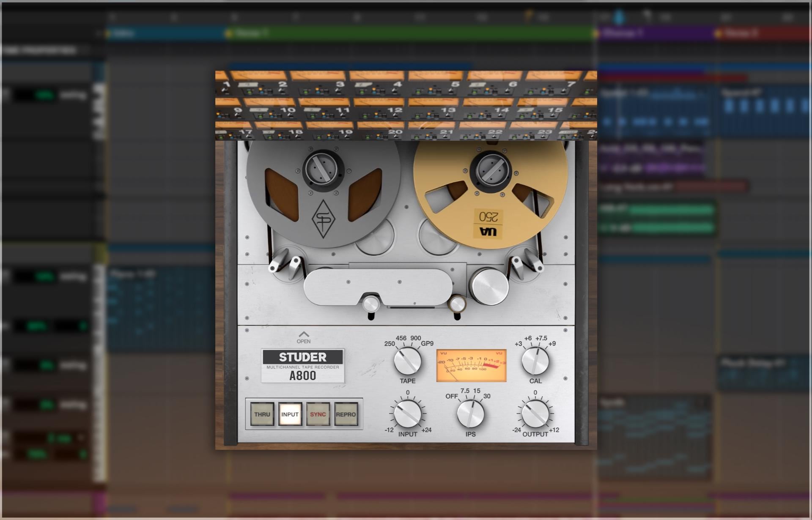Click the 900 tape formula label

click(416, 338)
